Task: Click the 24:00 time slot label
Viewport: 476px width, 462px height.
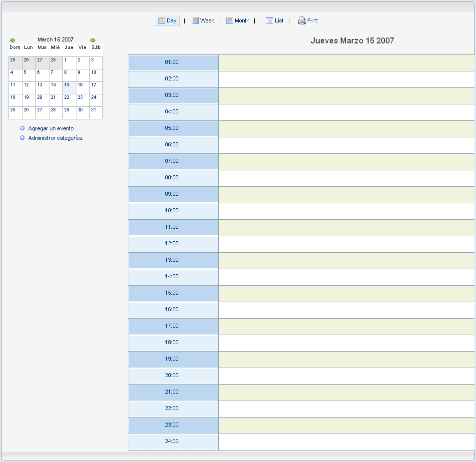Action: (173, 442)
